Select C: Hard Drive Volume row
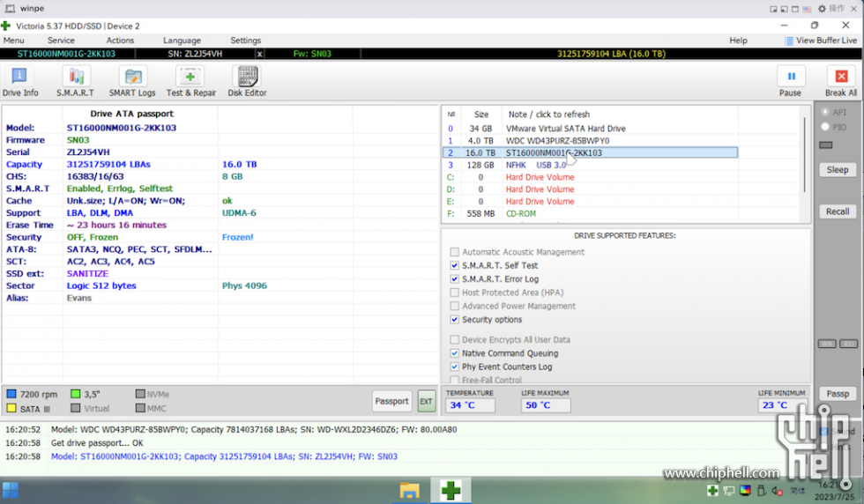864x504 pixels. (x=590, y=177)
